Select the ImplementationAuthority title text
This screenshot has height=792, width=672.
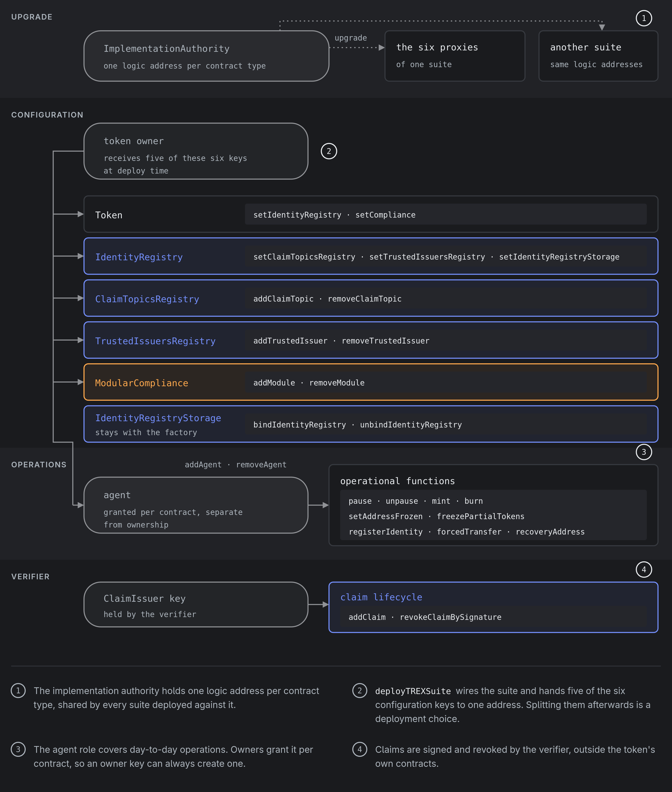pyautogui.click(x=166, y=49)
